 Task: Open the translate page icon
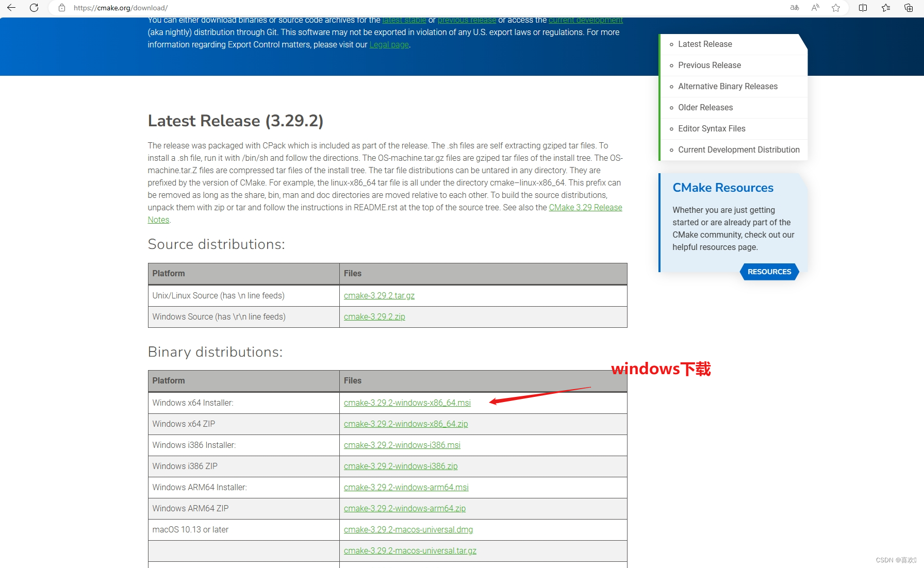point(795,8)
